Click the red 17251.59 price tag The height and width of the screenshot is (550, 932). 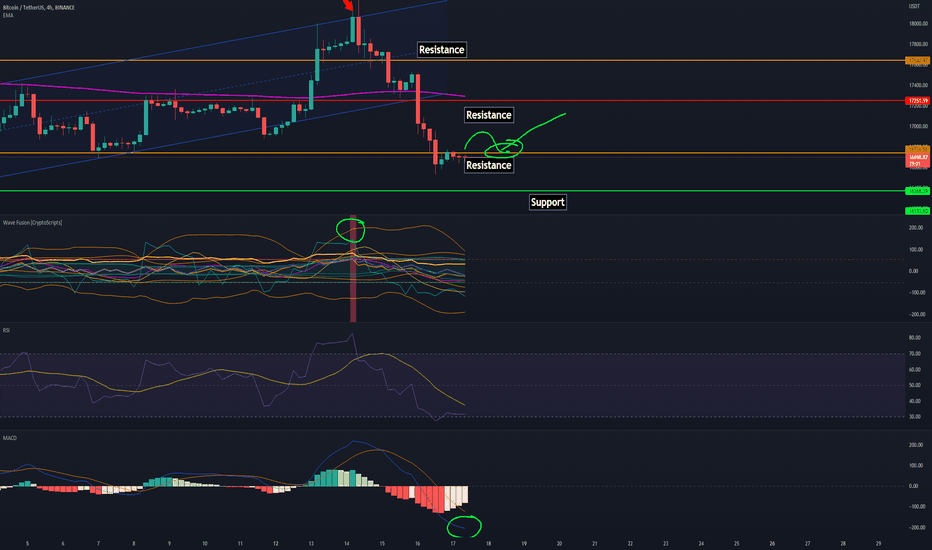click(x=918, y=100)
